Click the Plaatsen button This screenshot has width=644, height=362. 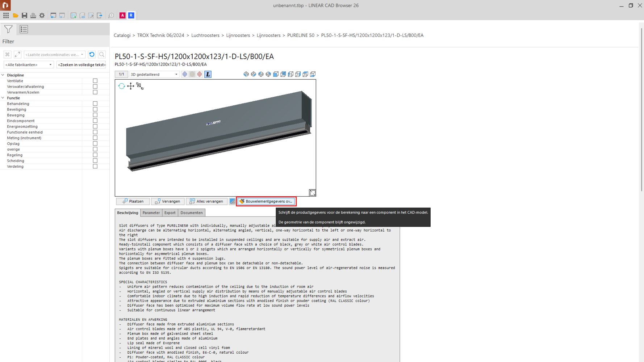pyautogui.click(x=133, y=201)
